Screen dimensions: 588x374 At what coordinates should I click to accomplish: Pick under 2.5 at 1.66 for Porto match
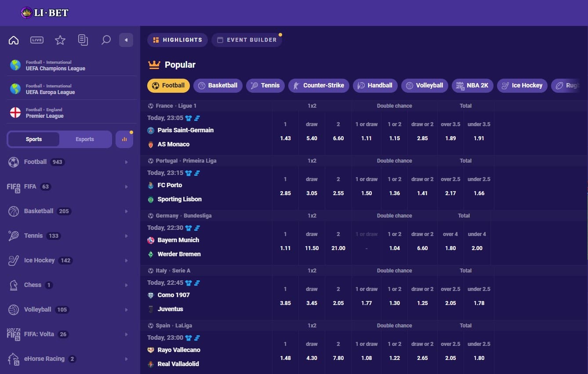(479, 193)
